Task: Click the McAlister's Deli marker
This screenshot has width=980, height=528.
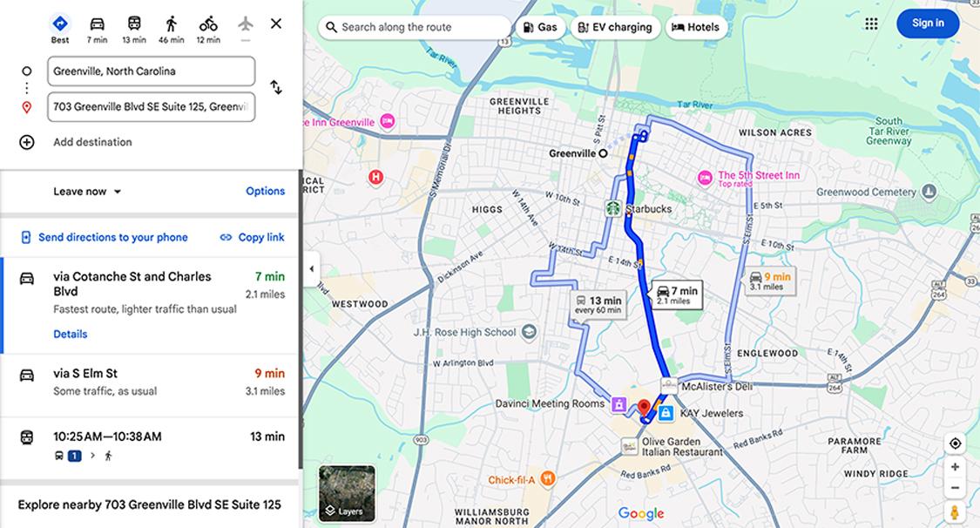Action: pos(669,385)
